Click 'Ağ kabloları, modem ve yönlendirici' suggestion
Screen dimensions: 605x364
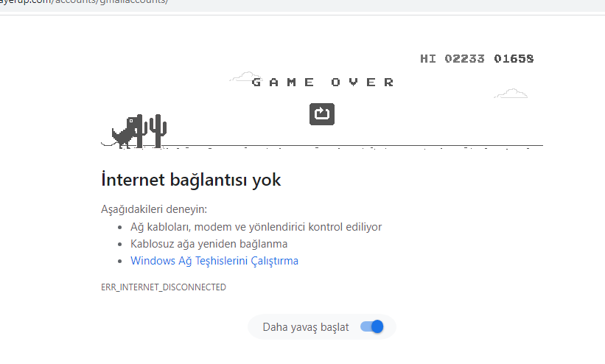click(256, 227)
